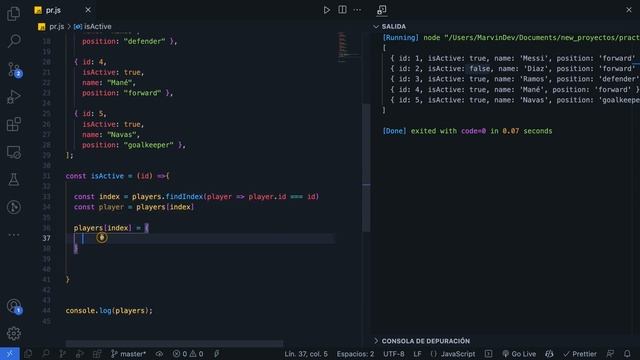Image resolution: width=640 pixels, height=360 pixels.
Task: Close the side output panel
Action: tap(629, 10)
